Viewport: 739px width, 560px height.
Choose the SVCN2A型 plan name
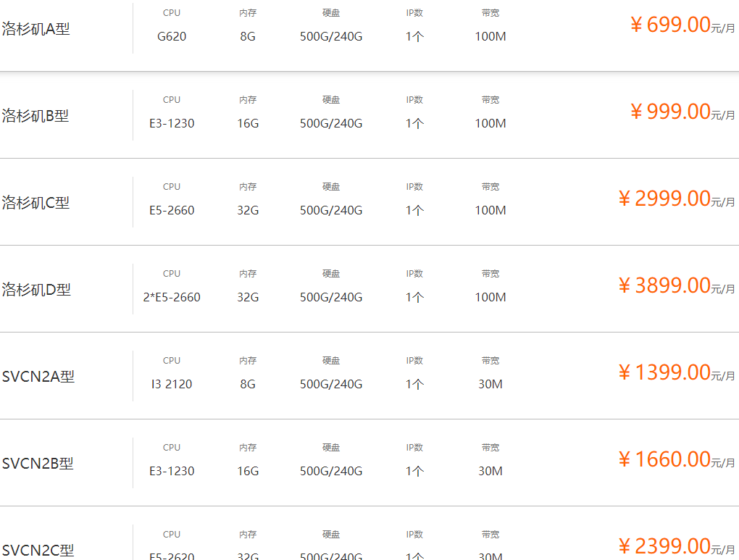(x=38, y=377)
